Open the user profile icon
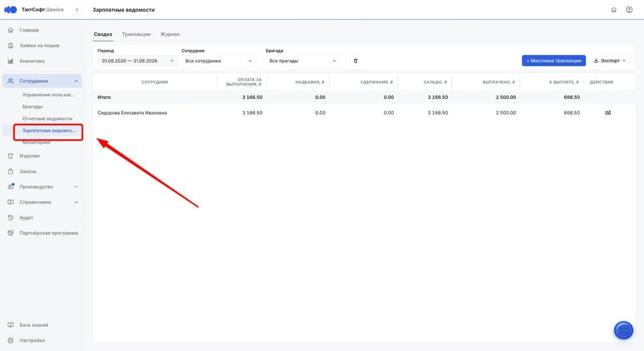Viewport: 644px width, 351px height. click(x=629, y=10)
